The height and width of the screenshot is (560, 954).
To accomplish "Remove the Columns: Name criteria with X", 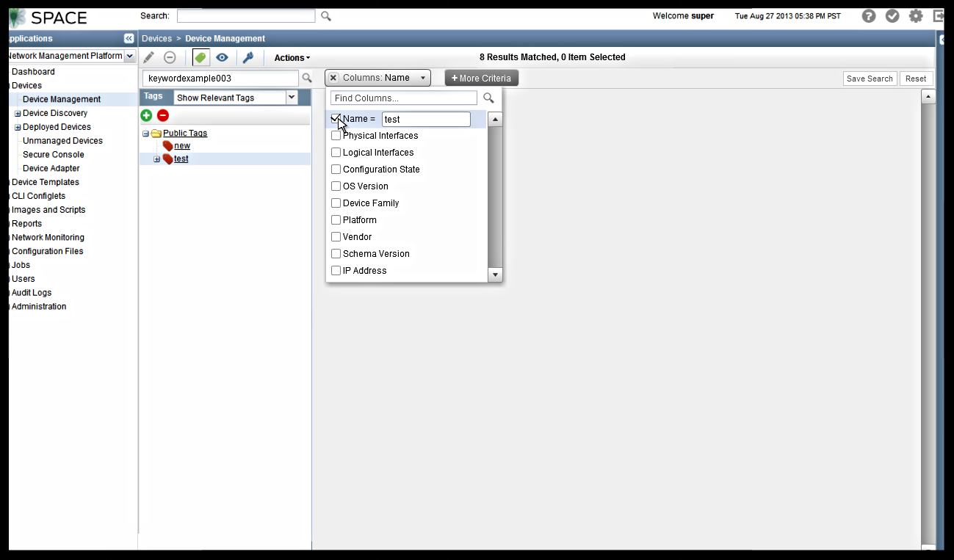I will click(333, 78).
